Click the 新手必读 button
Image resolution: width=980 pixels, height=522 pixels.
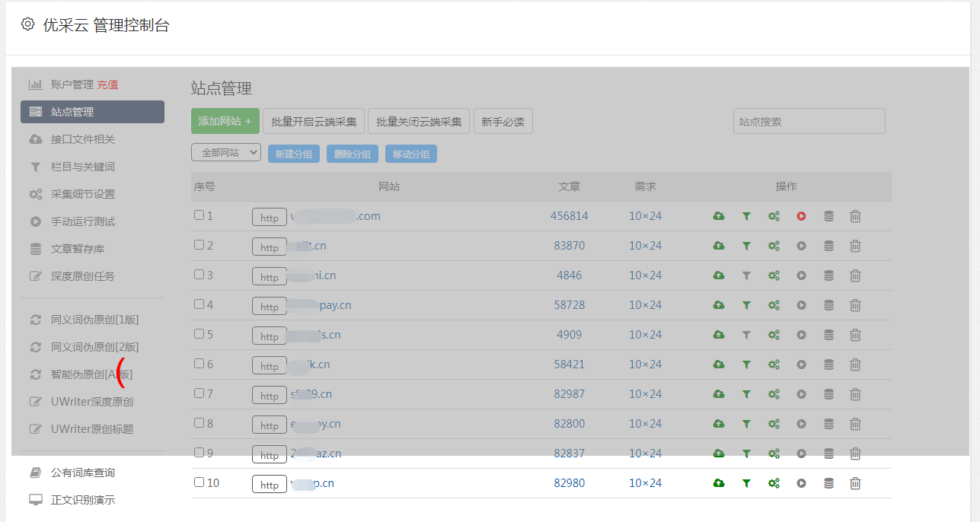503,121
